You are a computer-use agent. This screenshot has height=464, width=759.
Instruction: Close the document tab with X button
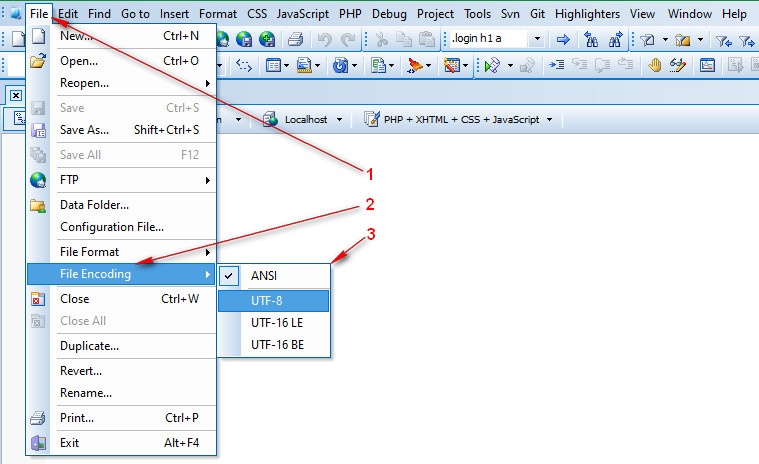coord(16,95)
